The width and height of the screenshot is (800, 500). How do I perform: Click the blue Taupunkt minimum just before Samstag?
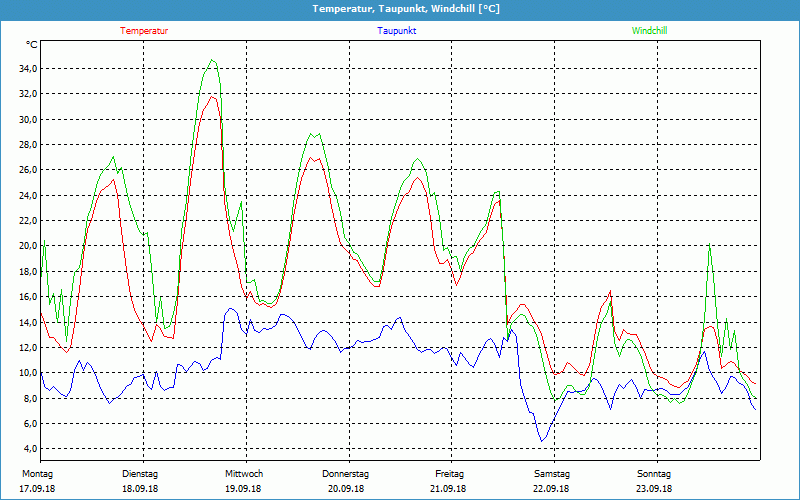tap(542, 440)
